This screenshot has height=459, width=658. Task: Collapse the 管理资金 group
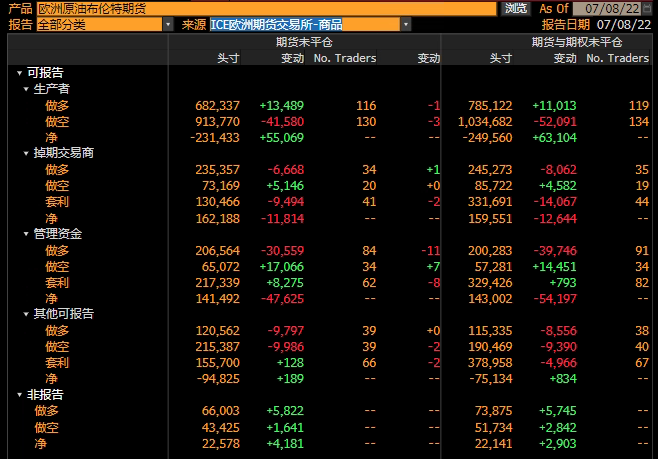[x=26, y=234]
